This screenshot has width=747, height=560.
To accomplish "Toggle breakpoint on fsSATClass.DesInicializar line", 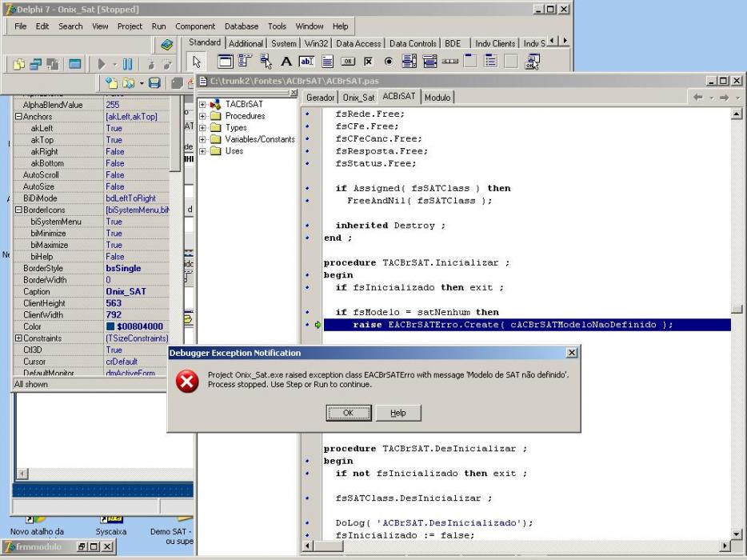I will [307, 498].
